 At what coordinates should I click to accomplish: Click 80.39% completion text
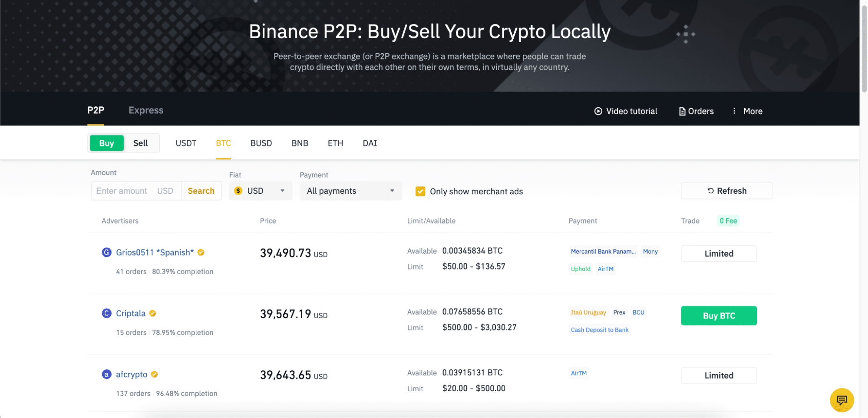(x=182, y=272)
